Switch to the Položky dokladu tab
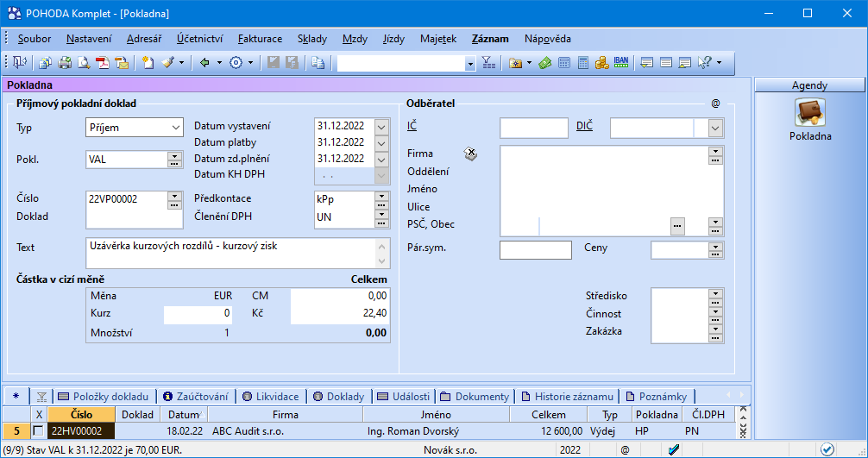 pyautogui.click(x=104, y=397)
